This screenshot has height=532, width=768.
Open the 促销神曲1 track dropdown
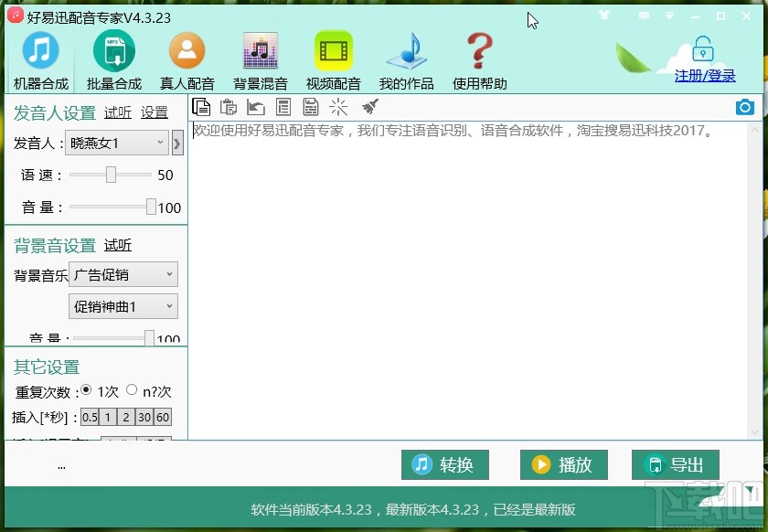tap(123, 306)
